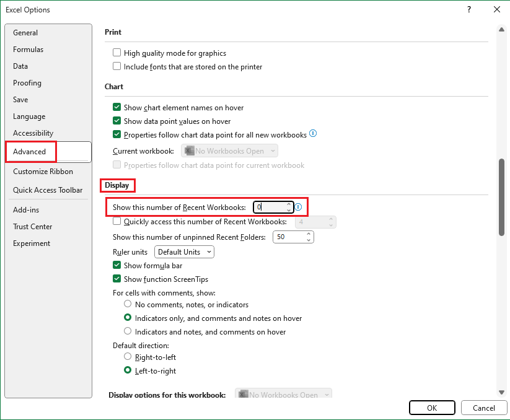Toggle Show function ScreenTips checkbox
Screen dimensions: 510x420
click(117, 279)
